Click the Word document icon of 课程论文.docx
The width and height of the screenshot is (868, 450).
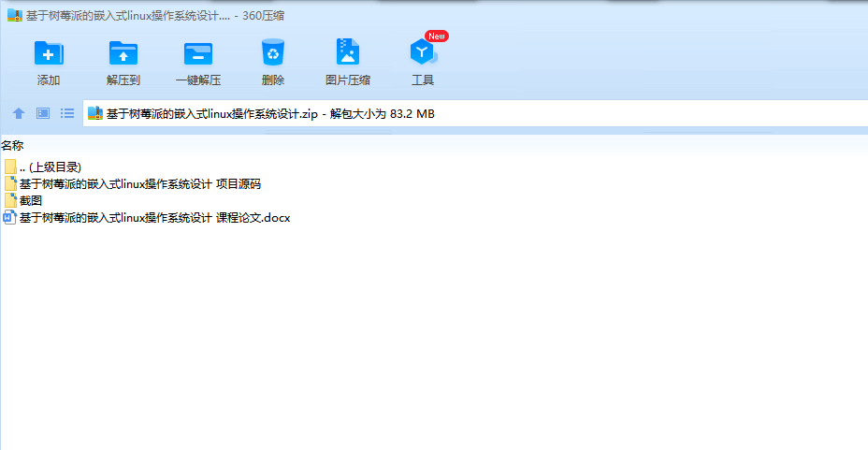tap(9, 218)
